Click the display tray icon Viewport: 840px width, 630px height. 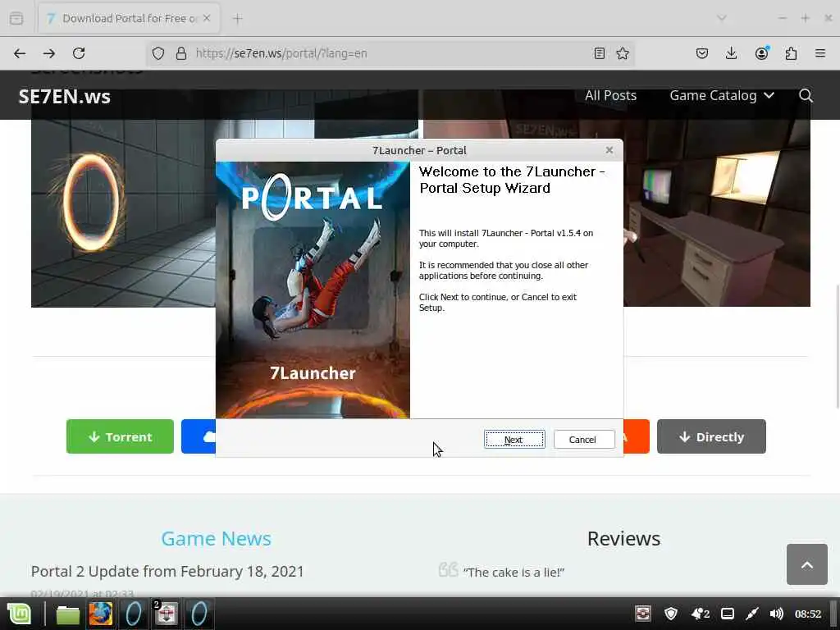pos(728,614)
